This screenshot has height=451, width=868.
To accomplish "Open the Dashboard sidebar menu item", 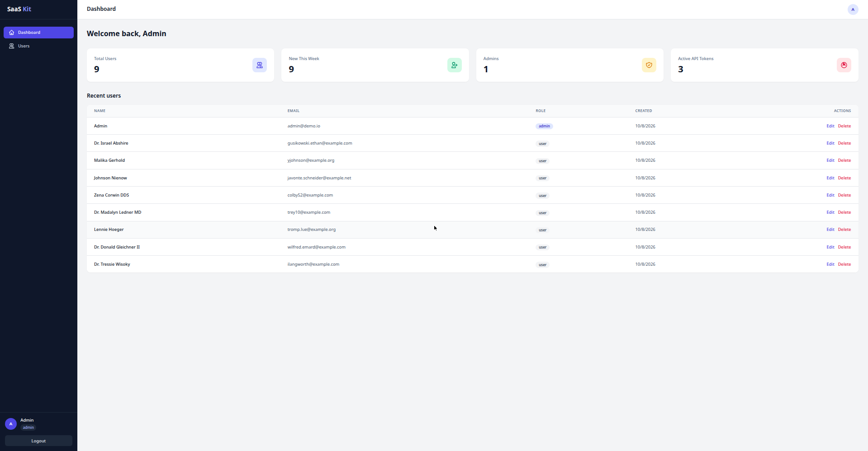I will point(38,33).
